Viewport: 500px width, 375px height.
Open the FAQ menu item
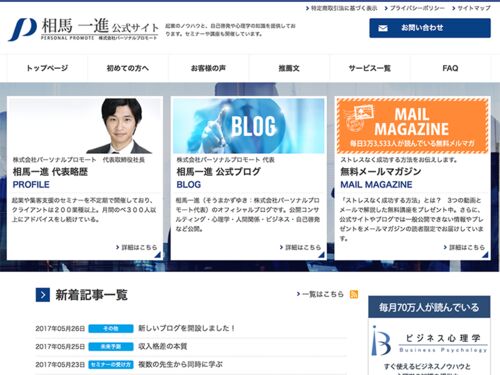[x=450, y=68]
